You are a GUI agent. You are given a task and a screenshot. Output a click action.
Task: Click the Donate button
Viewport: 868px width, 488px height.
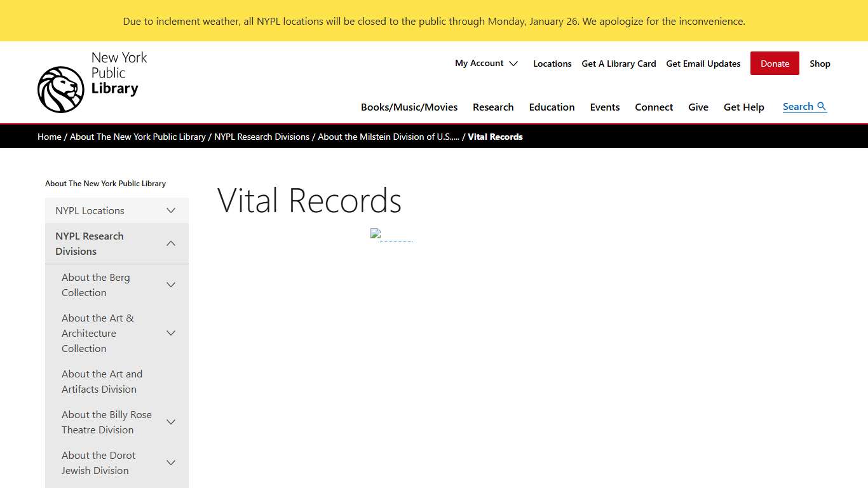(x=774, y=64)
